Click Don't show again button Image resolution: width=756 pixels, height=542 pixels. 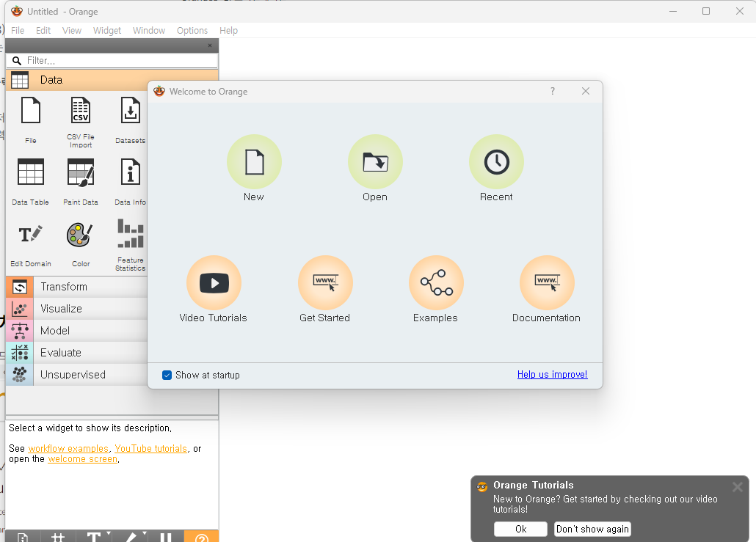coord(592,529)
